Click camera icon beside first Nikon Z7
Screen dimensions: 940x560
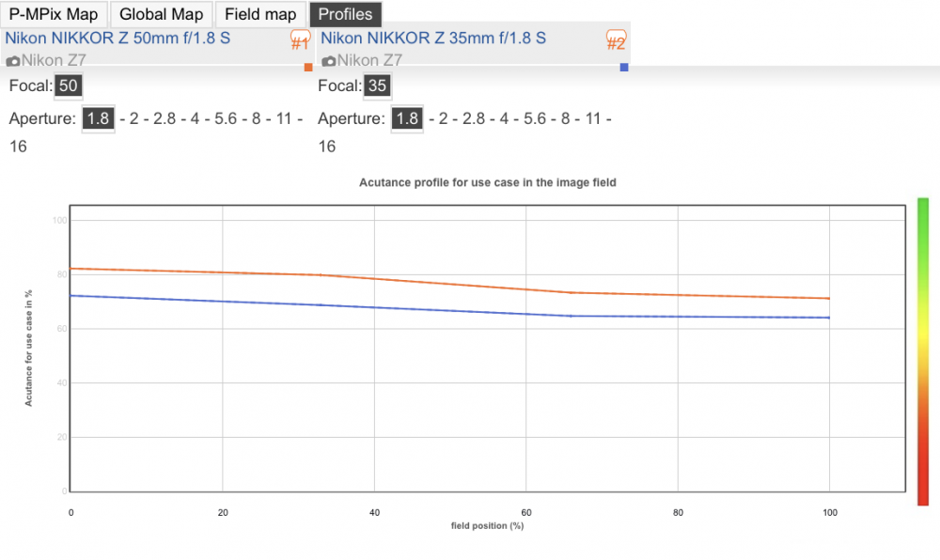pos(13,61)
